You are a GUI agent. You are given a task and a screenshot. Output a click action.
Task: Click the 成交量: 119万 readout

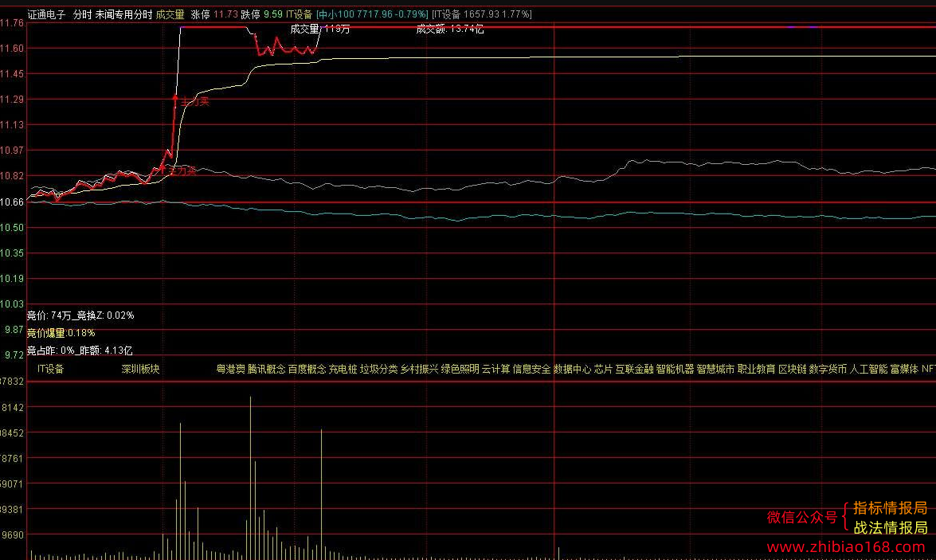point(320,29)
